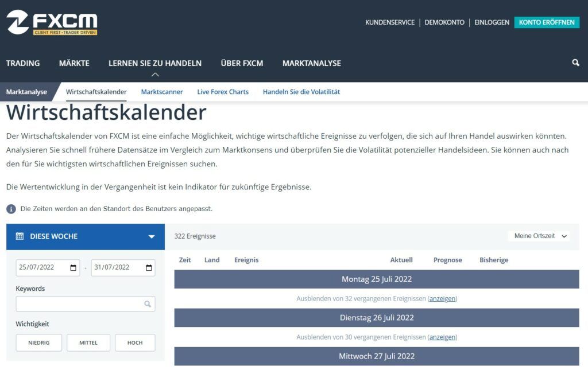The image size is (588, 370).
Task: Show hidden events for Dienstag 26 Juli
Action: coord(443,337)
